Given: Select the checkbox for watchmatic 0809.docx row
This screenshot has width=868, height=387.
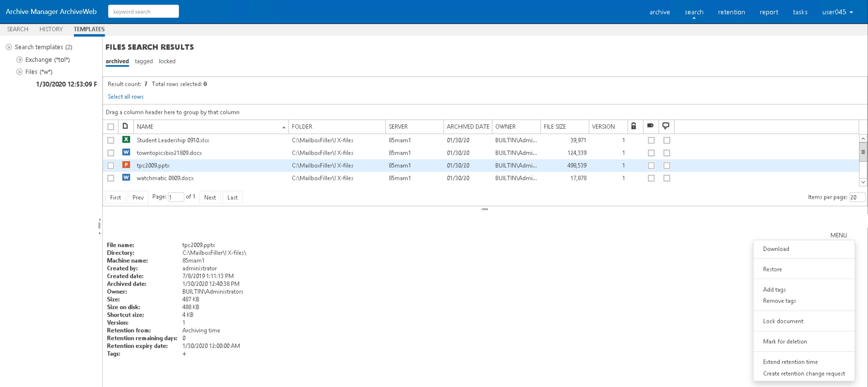Looking at the screenshot, I should [x=111, y=178].
